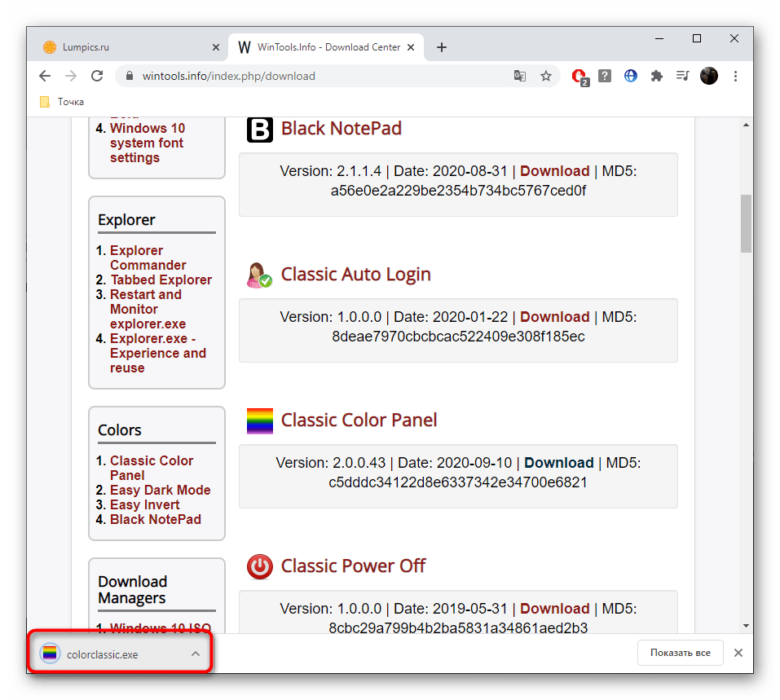Bookmark this page with the star
780x700 pixels.
pyautogui.click(x=546, y=76)
